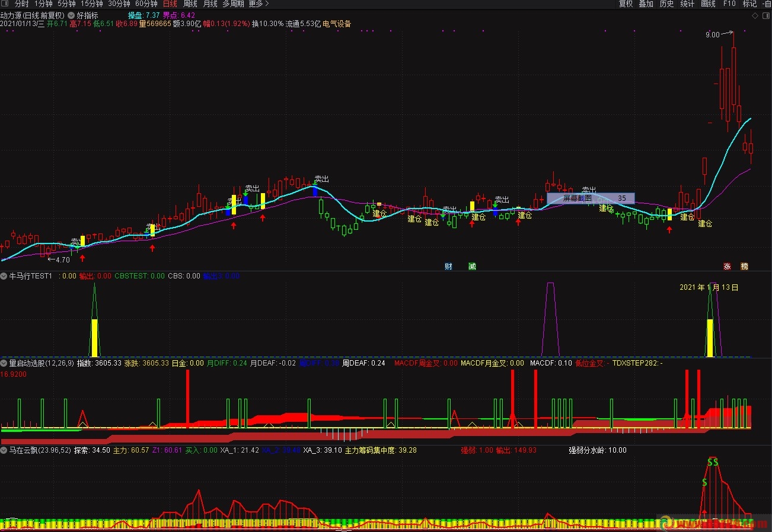Open the 马在云飘 indicator dropdown arrow

tap(4, 450)
